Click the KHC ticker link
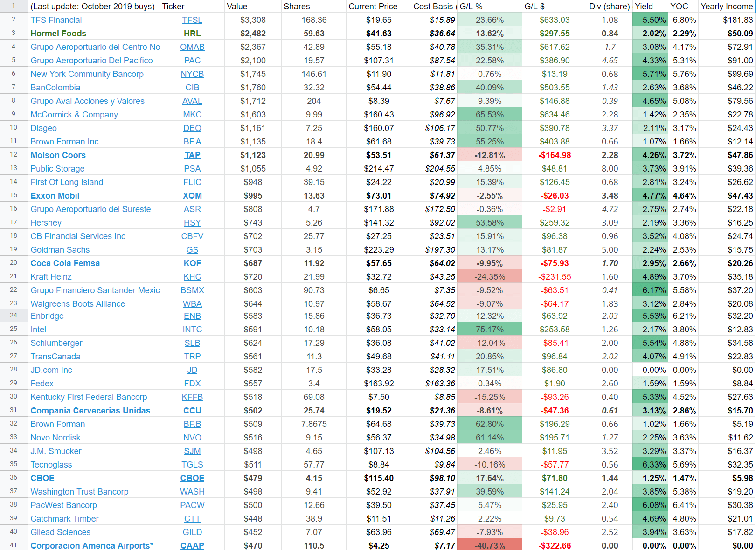 (192, 277)
